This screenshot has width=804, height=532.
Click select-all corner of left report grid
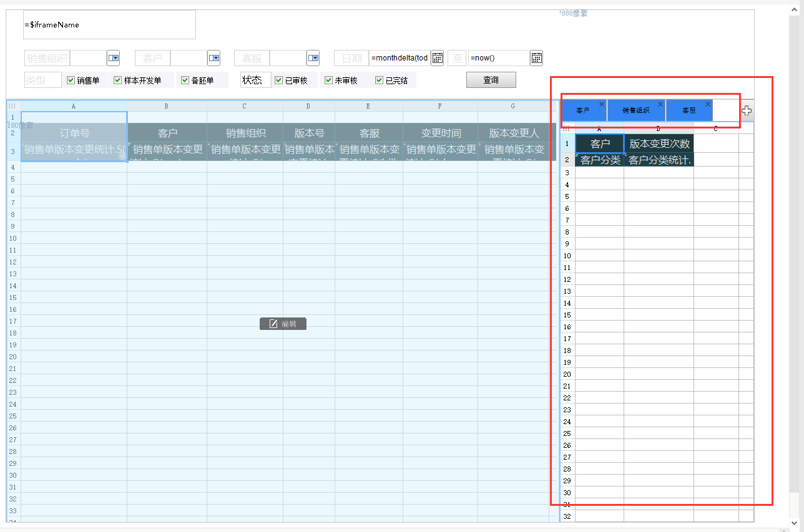(12, 106)
